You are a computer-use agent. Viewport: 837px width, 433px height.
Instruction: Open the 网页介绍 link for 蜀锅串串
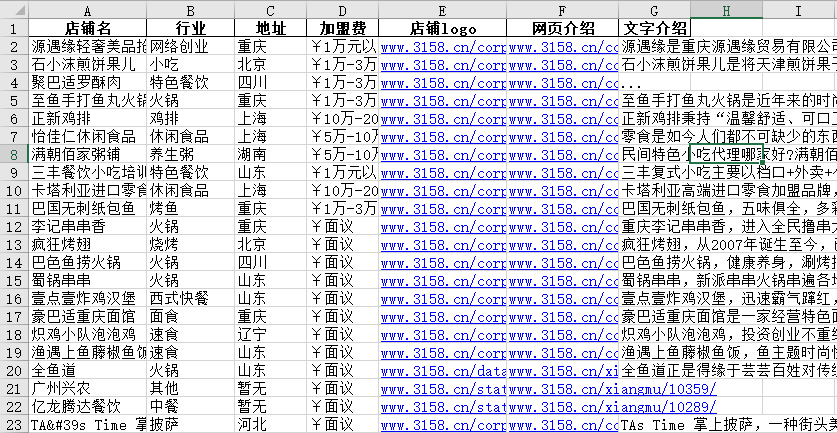tap(563, 280)
